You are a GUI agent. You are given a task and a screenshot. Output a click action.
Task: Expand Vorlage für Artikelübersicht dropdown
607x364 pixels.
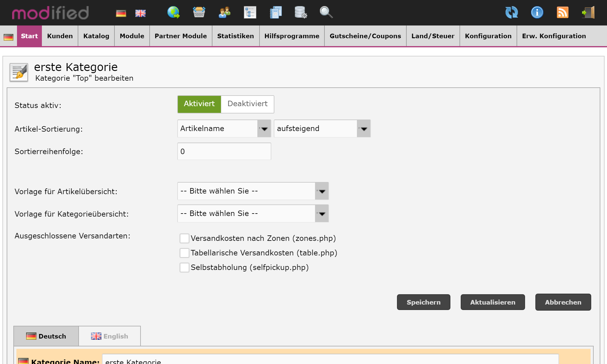(253, 191)
